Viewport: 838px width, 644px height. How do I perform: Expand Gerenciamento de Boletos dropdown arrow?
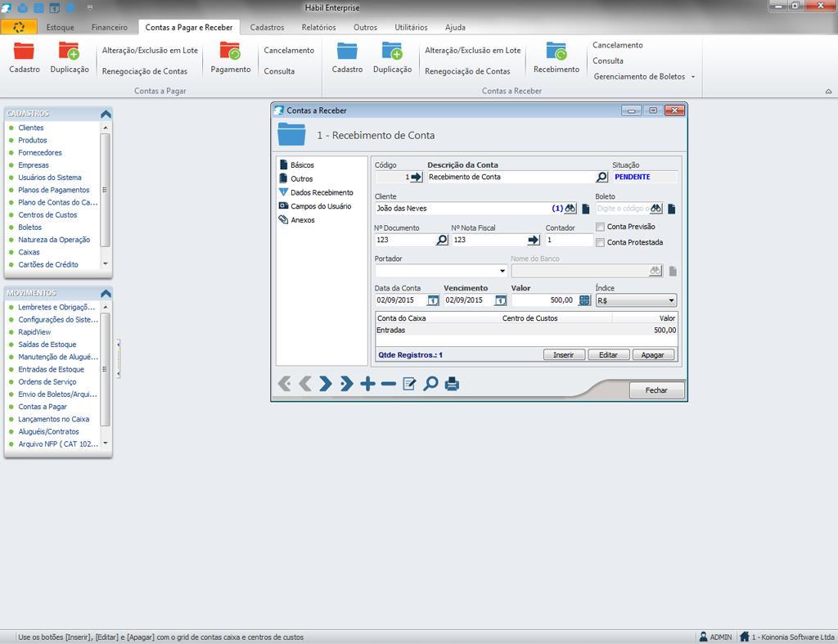pos(693,77)
